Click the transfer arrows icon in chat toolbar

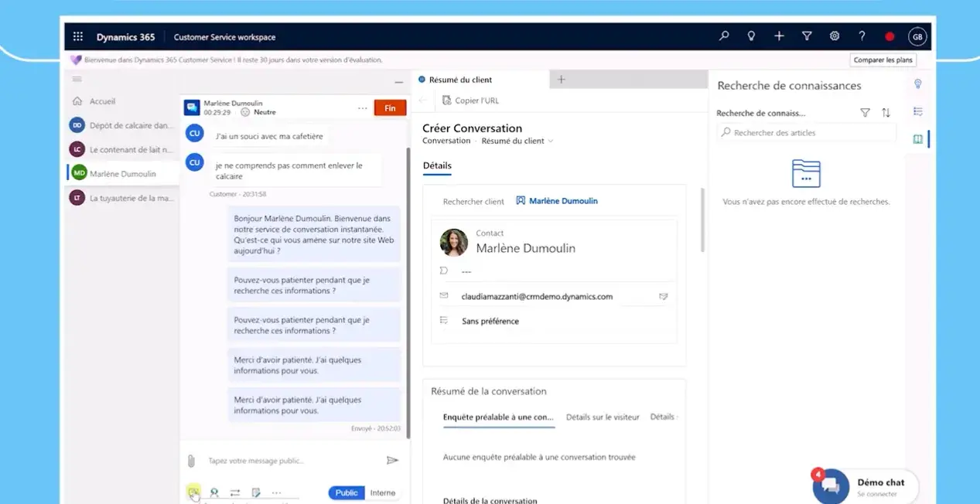[235, 492]
